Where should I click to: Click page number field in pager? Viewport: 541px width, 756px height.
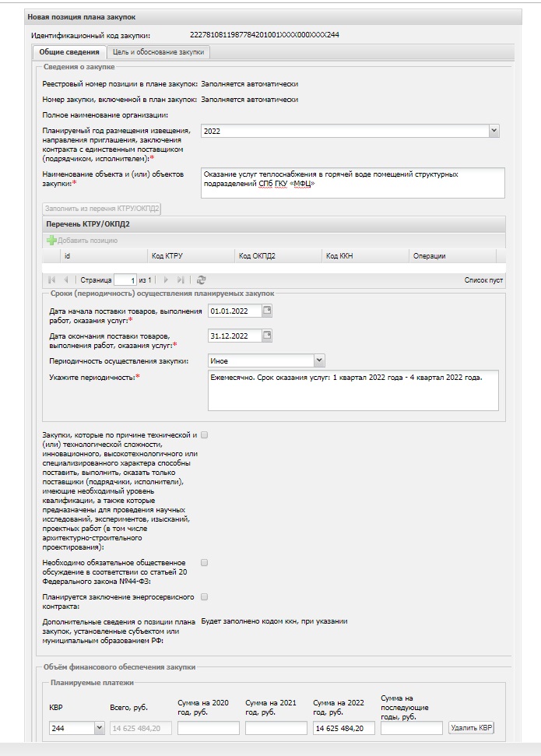point(125,280)
